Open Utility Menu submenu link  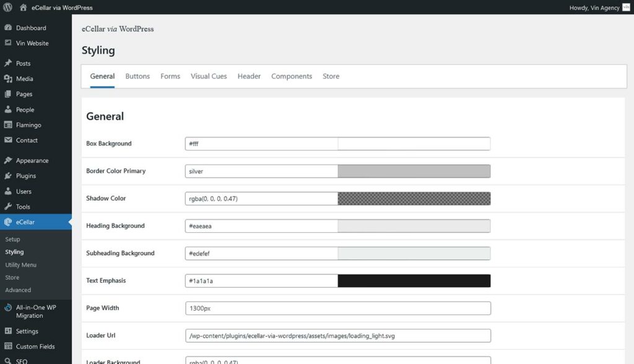(20, 265)
